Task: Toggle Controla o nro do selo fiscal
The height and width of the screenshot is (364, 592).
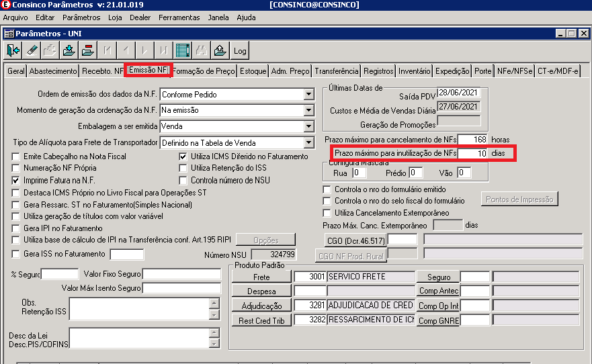Action: click(327, 201)
